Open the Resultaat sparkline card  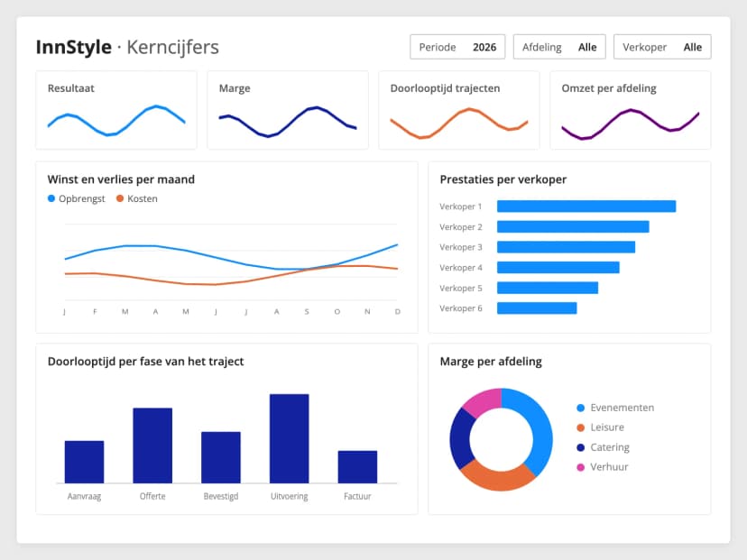point(116,110)
